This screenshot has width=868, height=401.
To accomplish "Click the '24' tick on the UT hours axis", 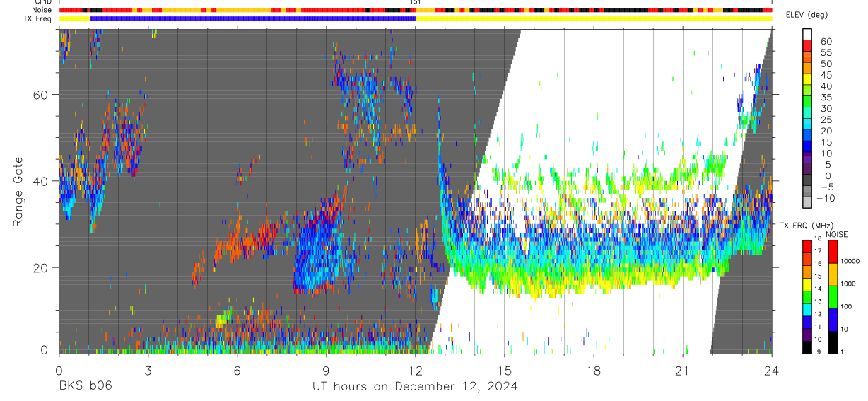I will pos(772,370).
